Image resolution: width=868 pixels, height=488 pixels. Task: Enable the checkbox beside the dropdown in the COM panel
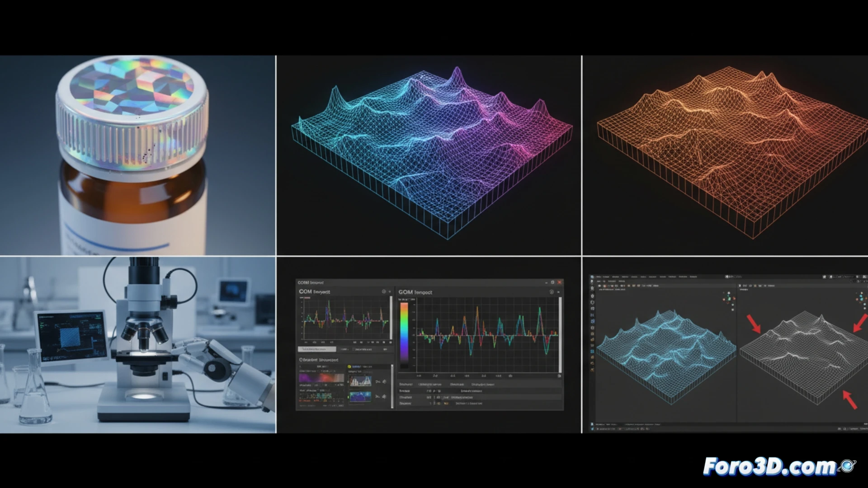354,349
